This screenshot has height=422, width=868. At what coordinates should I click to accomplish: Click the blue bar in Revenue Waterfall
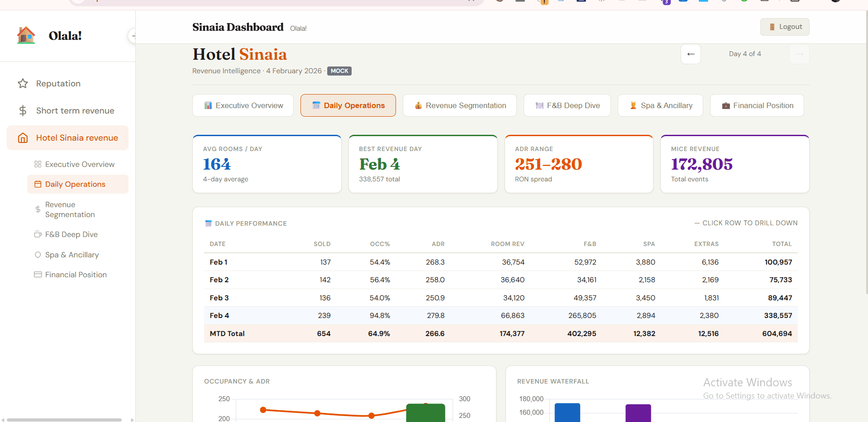pyautogui.click(x=567, y=413)
